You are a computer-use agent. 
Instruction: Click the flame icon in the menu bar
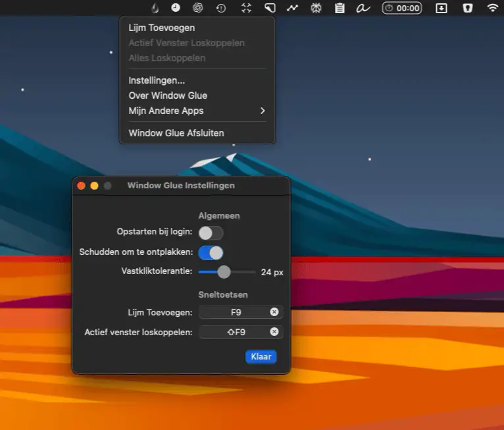tap(155, 8)
